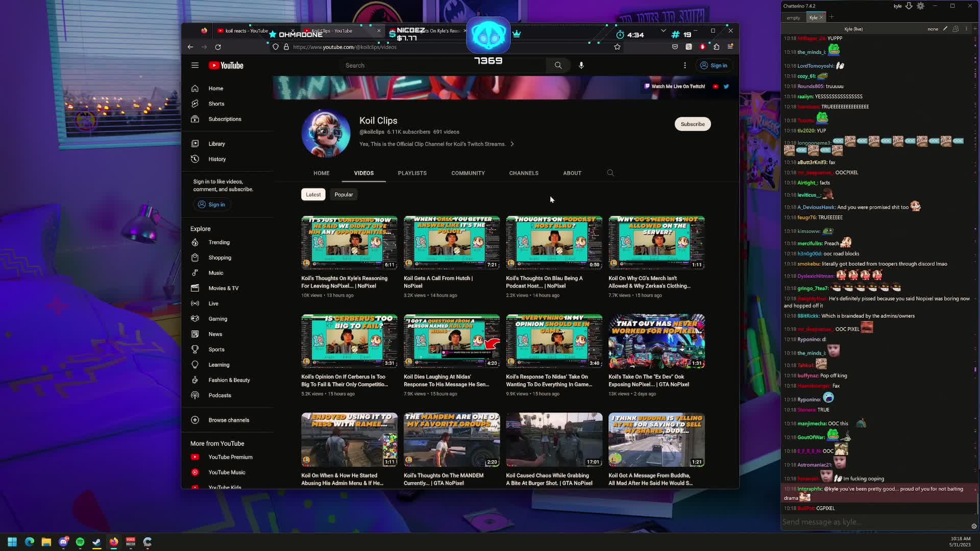This screenshot has height=551, width=980.
Task: Click the YouTube search input field
Action: [444, 65]
